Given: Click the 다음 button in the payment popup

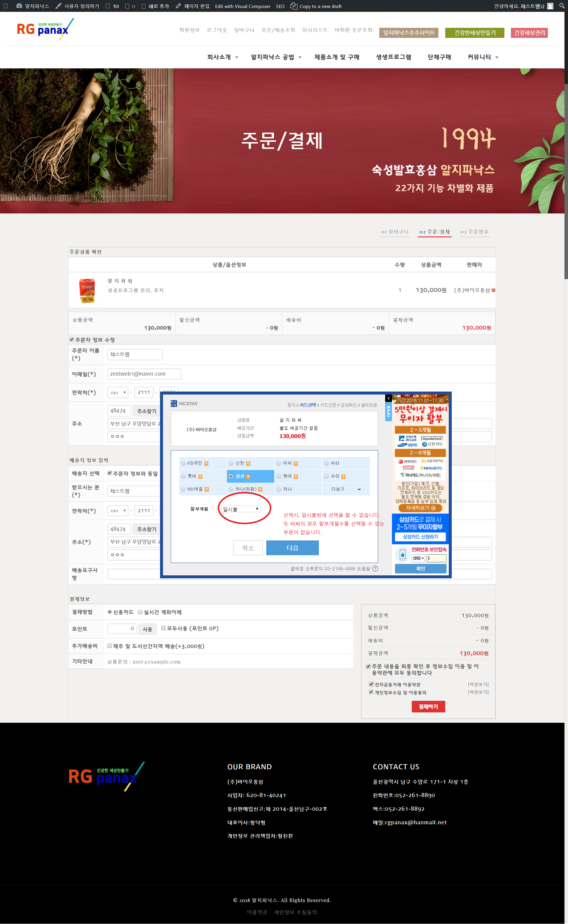Looking at the screenshot, I should click(x=292, y=548).
